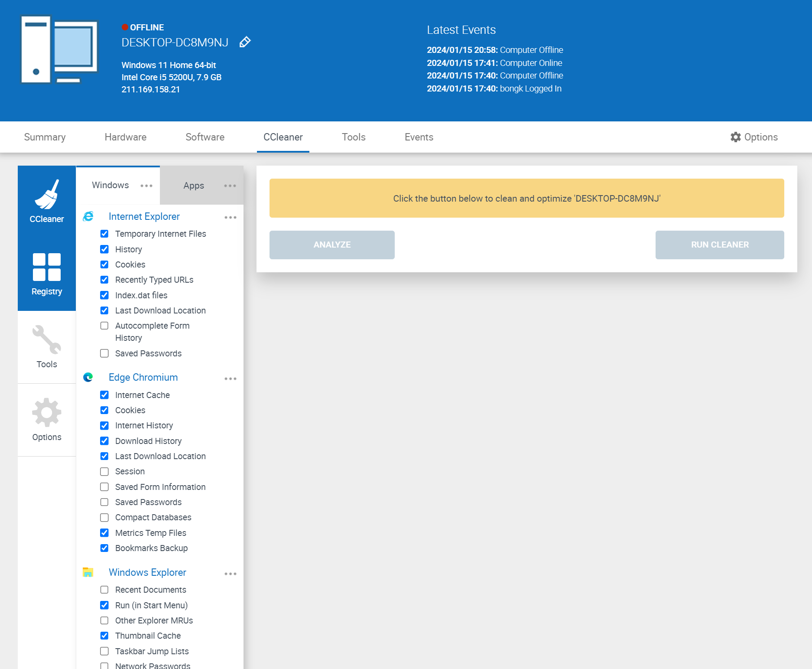The image size is (812, 669).
Task: Uncheck Run (in Start Menu)
Action: (104, 605)
